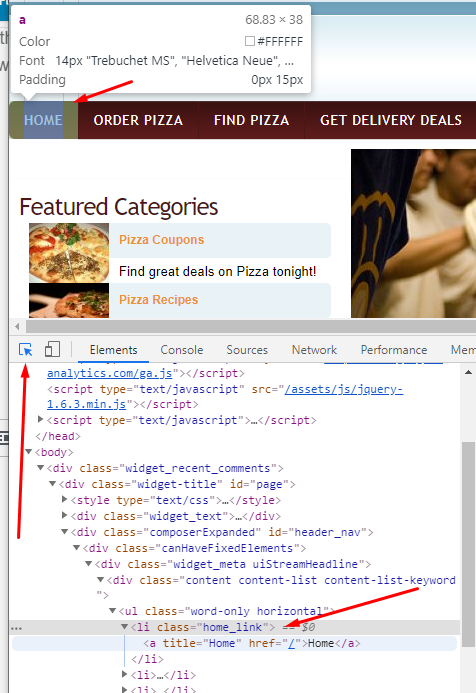Switch to the Console tab
476x693 pixels.
[182, 350]
